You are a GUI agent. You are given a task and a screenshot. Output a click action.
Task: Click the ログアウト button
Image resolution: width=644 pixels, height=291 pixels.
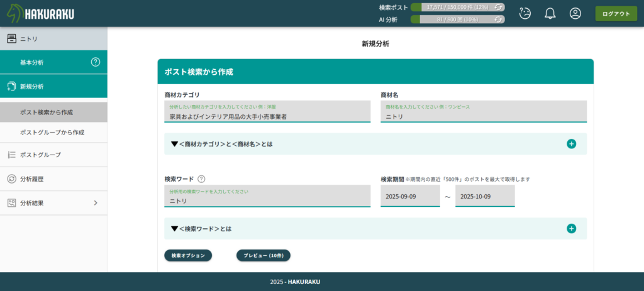click(x=615, y=14)
